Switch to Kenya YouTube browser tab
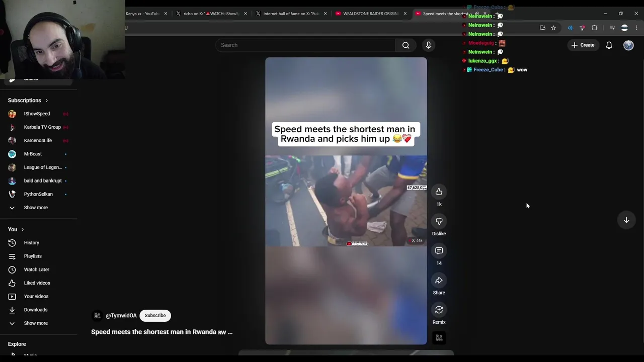 (x=142, y=14)
